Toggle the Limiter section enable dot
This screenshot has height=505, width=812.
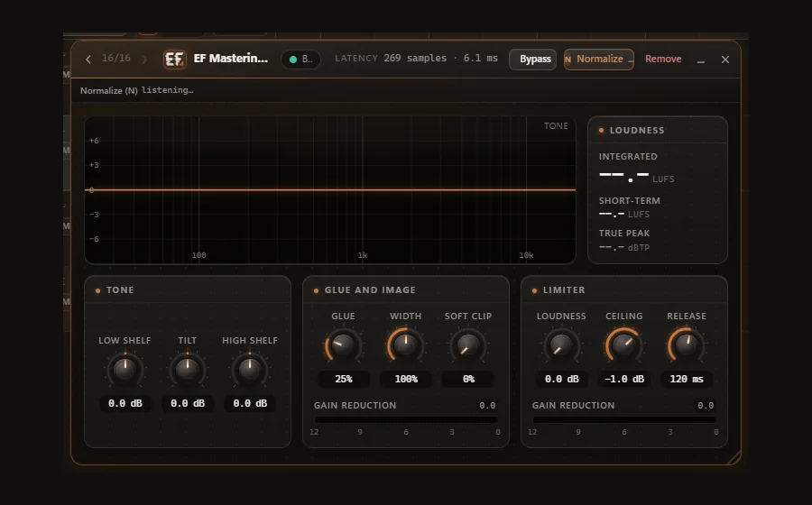tap(534, 290)
